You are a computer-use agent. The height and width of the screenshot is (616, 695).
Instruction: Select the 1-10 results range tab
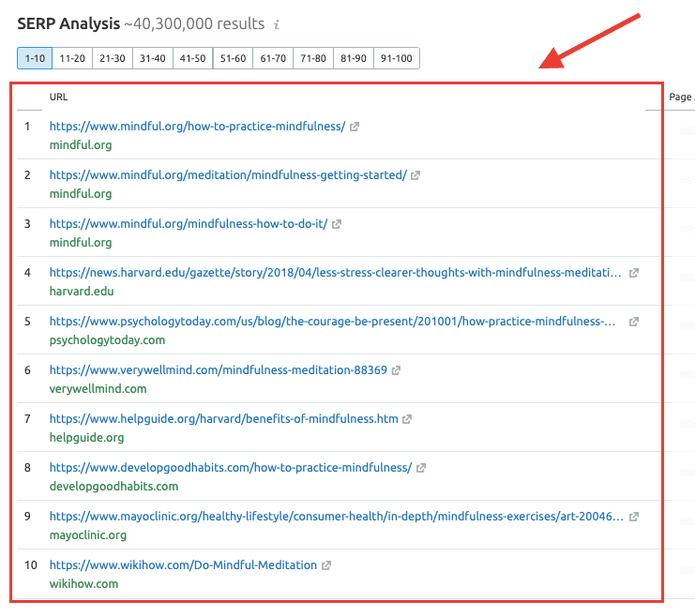[x=35, y=58]
